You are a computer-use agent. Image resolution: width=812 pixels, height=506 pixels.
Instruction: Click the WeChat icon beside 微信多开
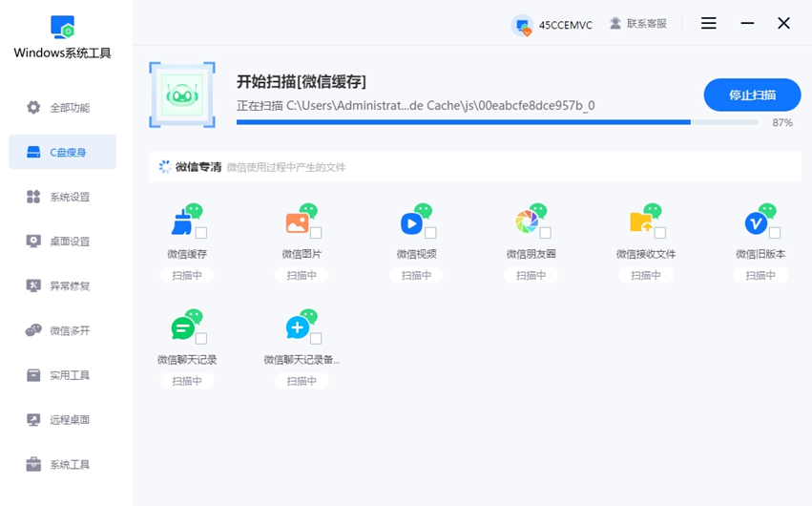click(x=33, y=330)
